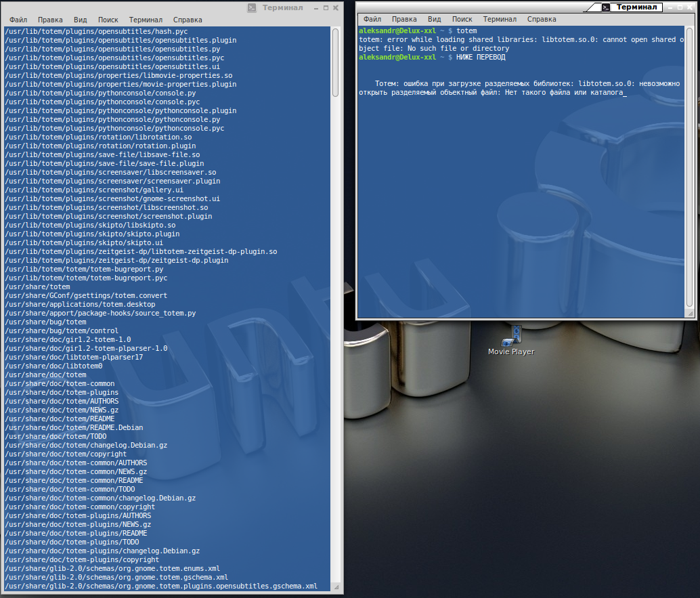The image size is (700, 598).
Task: Open Вид menu in the totem error terminal
Action: tap(435, 20)
